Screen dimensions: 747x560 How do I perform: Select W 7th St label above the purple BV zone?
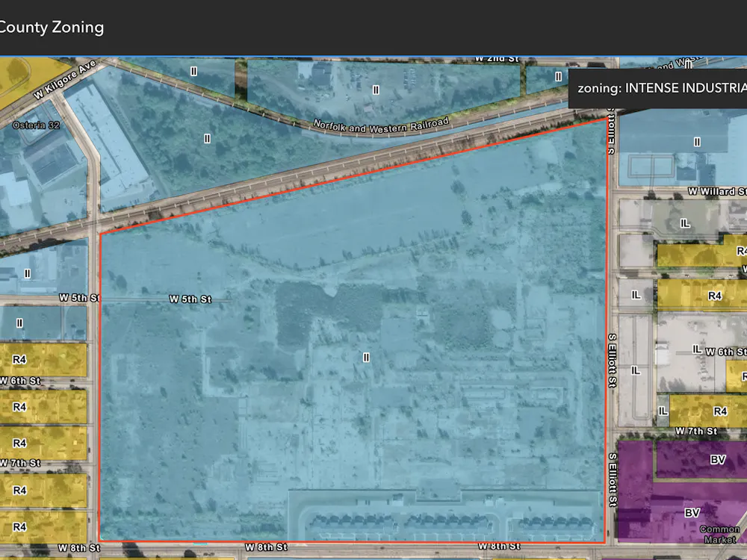point(696,432)
